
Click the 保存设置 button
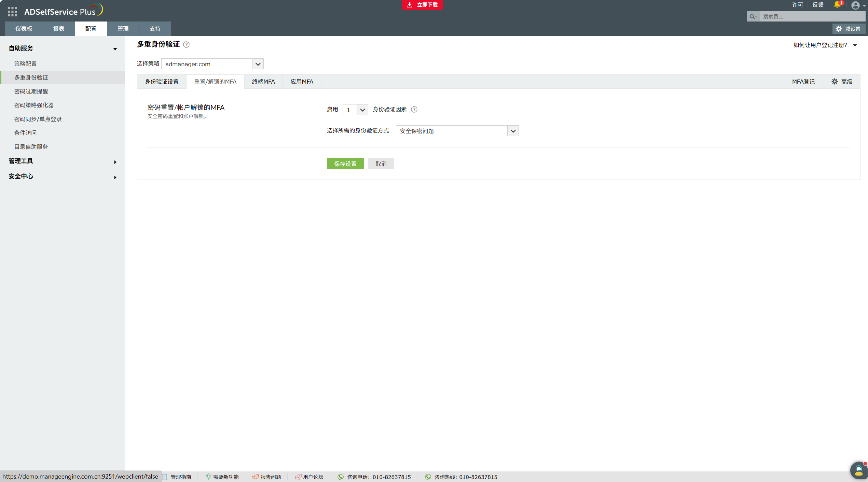pyautogui.click(x=345, y=164)
